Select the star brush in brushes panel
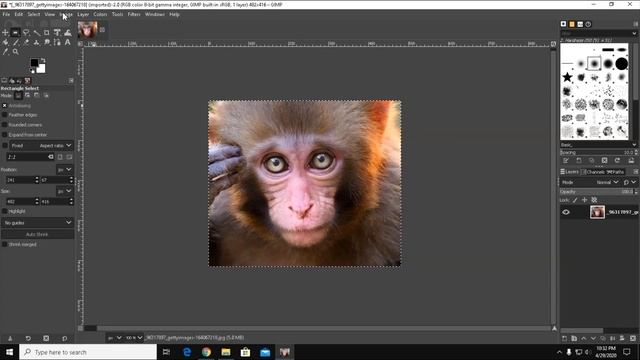The width and height of the screenshot is (640, 360). 567,77
